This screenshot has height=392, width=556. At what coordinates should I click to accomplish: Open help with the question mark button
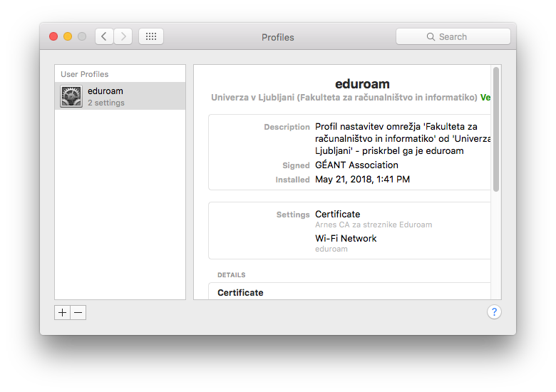[x=494, y=312]
